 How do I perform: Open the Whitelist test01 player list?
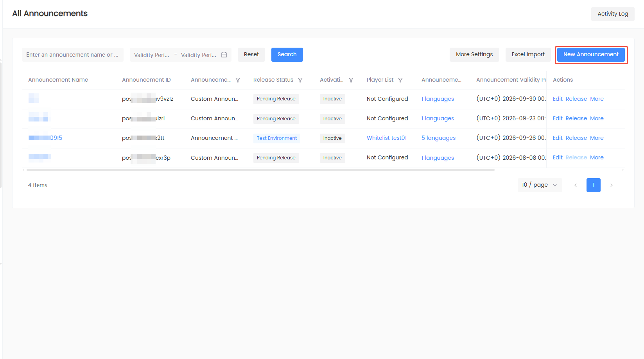[x=387, y=138]
